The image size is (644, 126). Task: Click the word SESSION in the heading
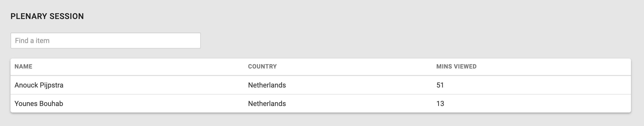[x=67, y=16]
